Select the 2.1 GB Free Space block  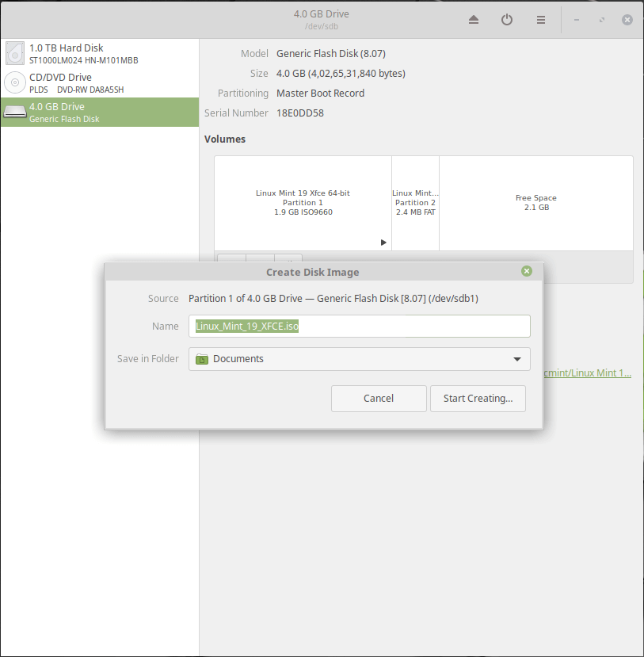click(535, 203)
